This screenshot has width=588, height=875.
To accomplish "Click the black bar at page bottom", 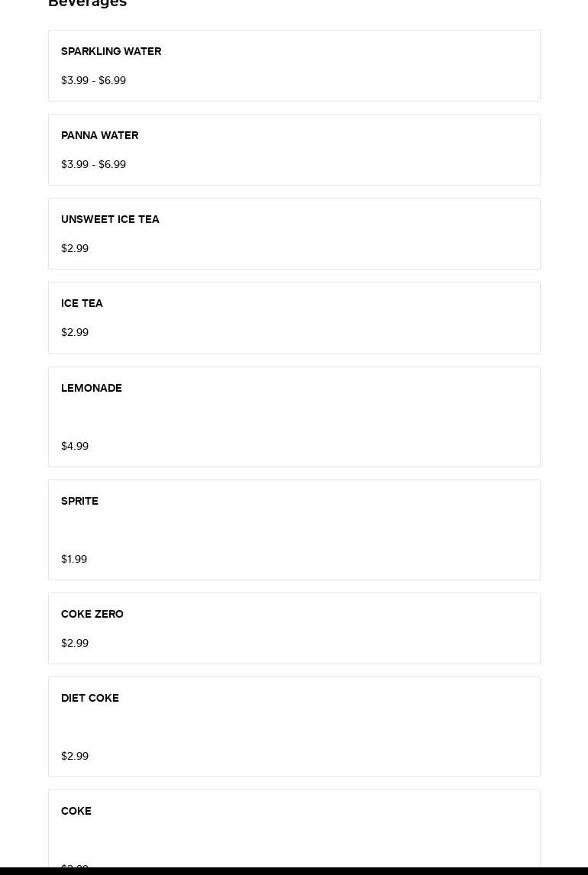I will point(294,871).
